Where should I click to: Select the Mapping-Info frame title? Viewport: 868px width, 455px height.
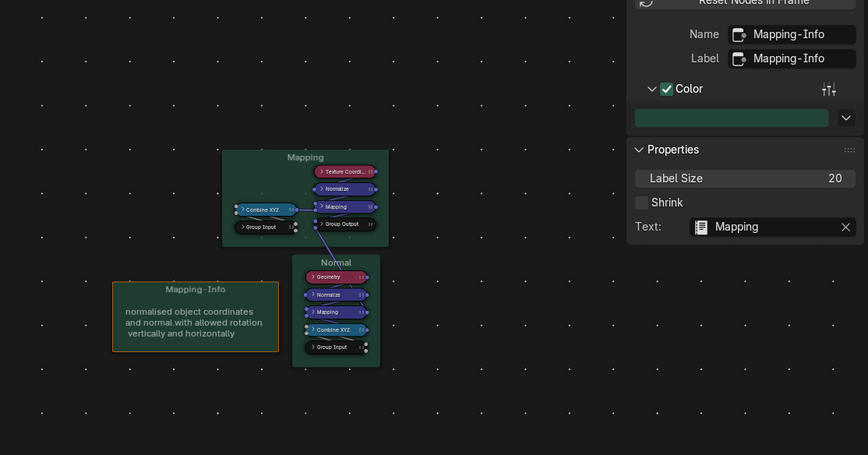click(x=196, y=290)
